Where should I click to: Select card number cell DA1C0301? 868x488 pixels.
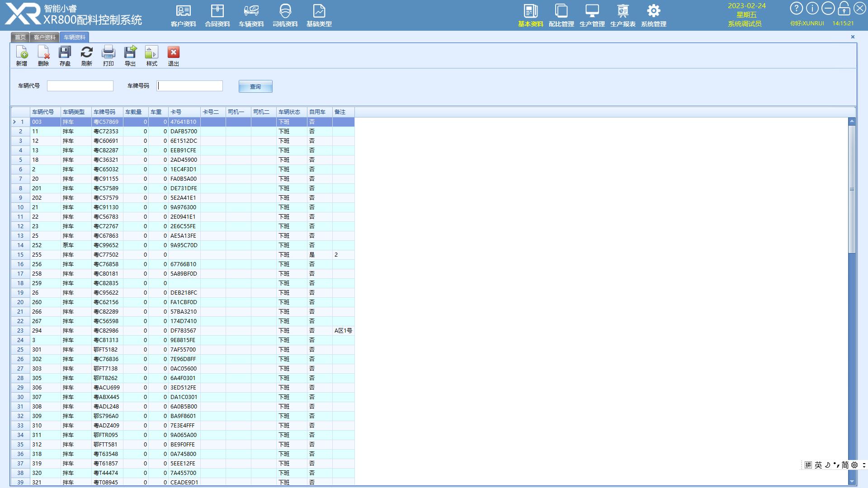coord(184,397)
